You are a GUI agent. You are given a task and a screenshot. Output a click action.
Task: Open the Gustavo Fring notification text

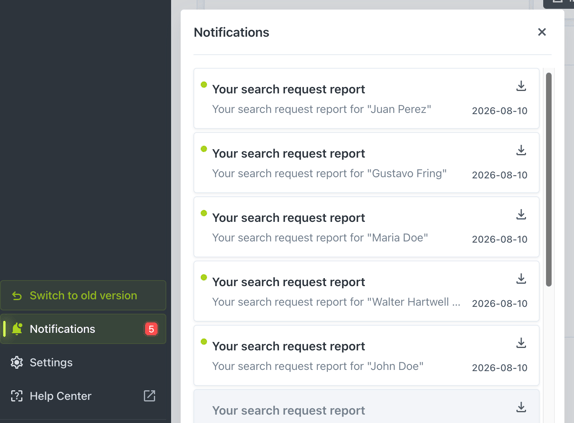click(x=329, y=173)
